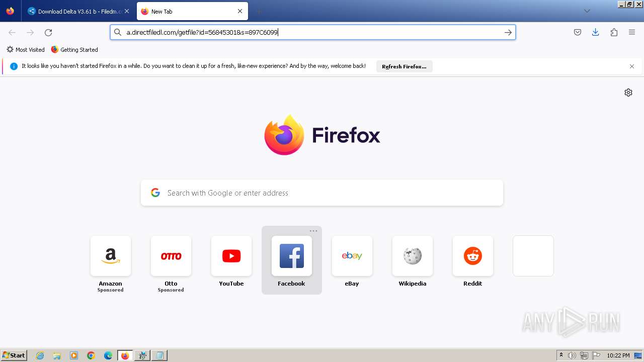644x362 pixels.
Task: Open the Windows Start menu
Action: (14, 355)
